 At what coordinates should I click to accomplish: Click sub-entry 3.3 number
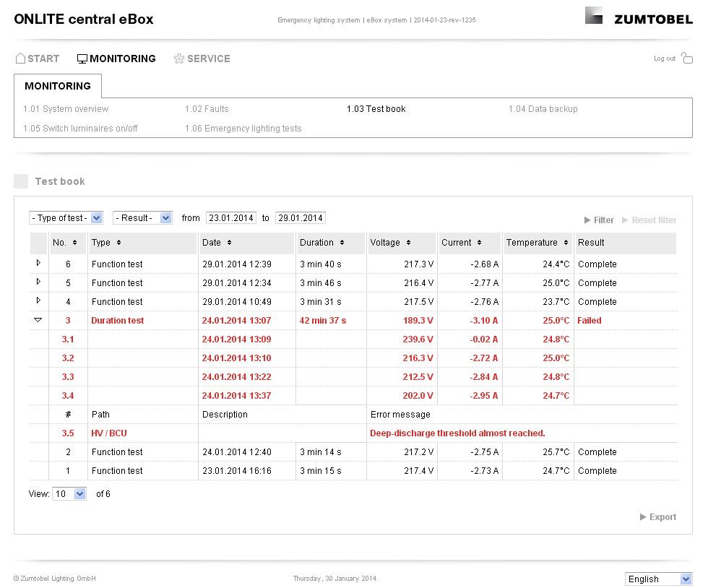(68, 376)
